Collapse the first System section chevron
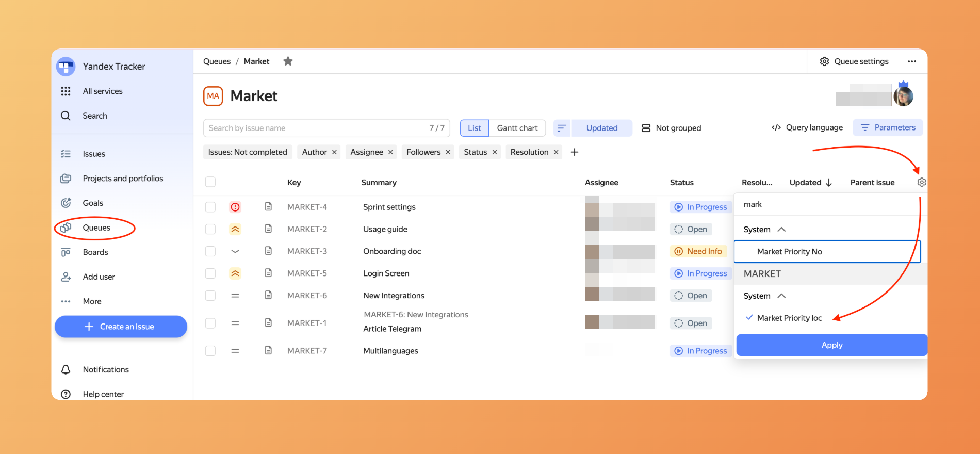 [781, 230]
